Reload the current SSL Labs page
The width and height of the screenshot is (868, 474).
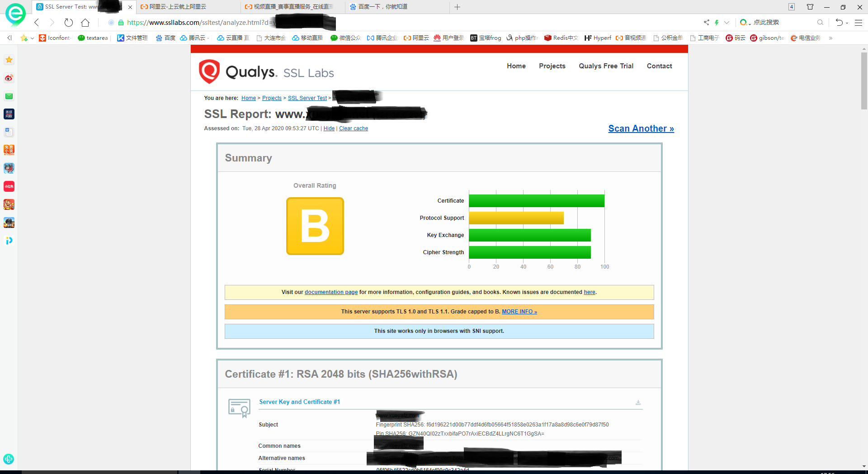69,23
